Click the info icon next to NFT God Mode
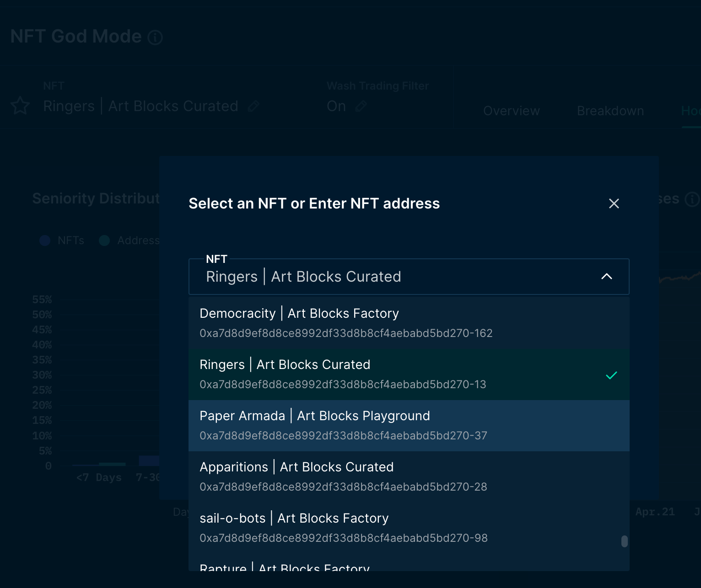701x588 pixels. pos(155,37)
